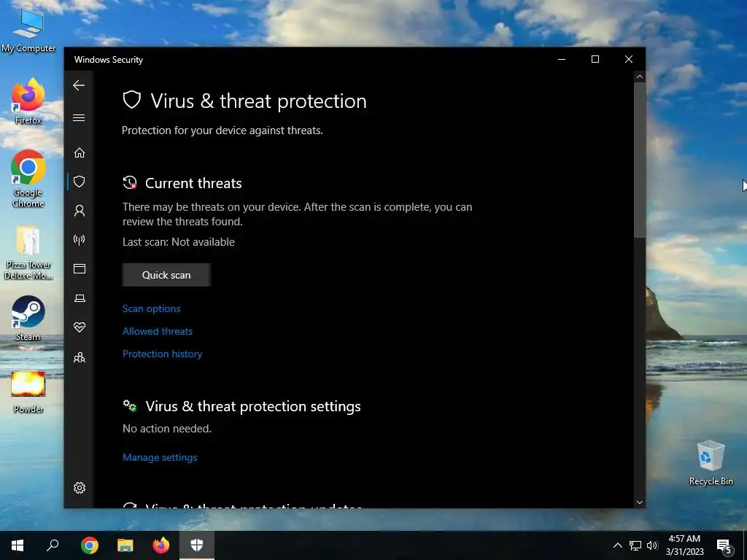
Task: Launch Firefox from the taskbar
Action: click(x=161, y=545)
